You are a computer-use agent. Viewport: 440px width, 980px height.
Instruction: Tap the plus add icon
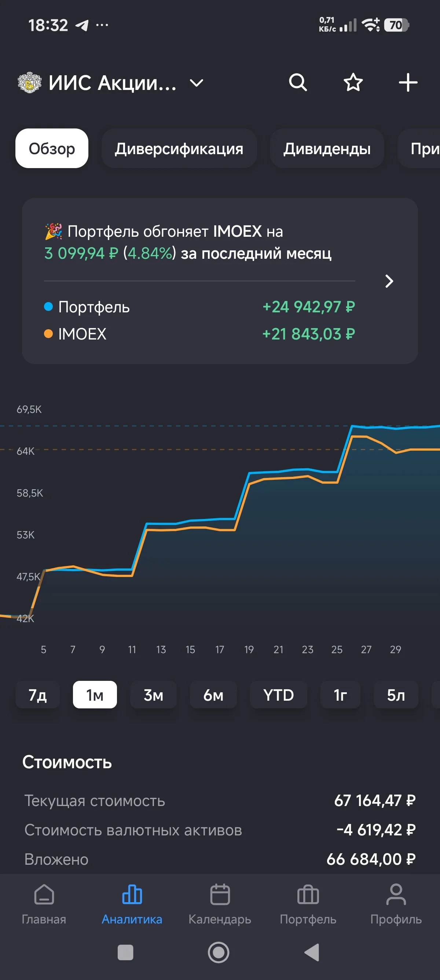click(x=408, y=82)
